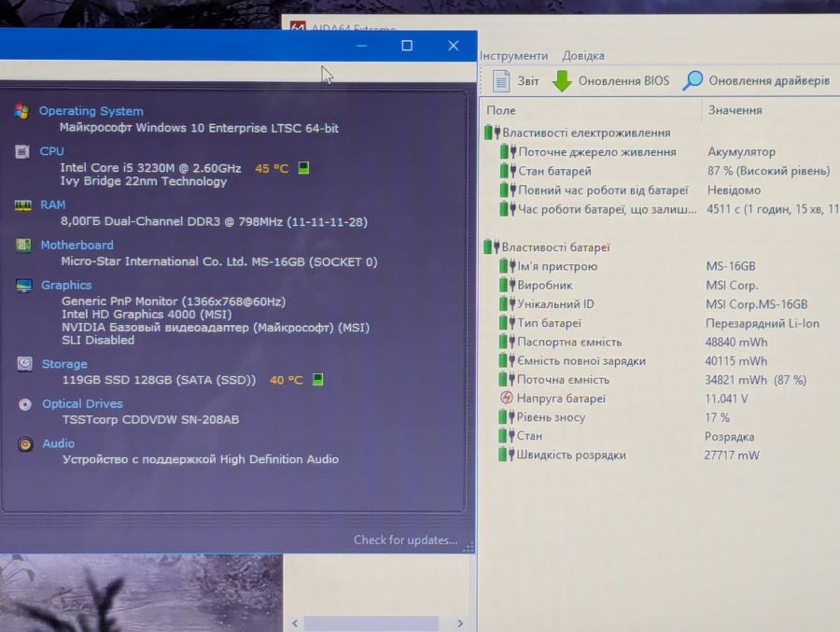Click the scroll left arrow in AIDA64

(x=295, y=624)
